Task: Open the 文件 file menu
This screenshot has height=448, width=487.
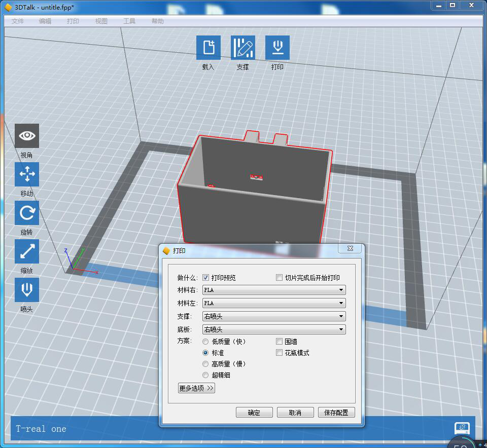Action: click(18, 21)
